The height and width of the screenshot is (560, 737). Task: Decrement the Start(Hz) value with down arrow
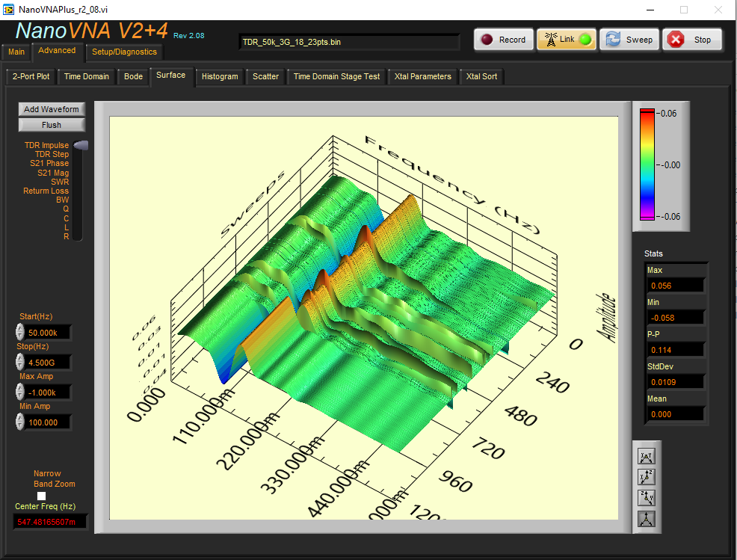coord(19,336)
